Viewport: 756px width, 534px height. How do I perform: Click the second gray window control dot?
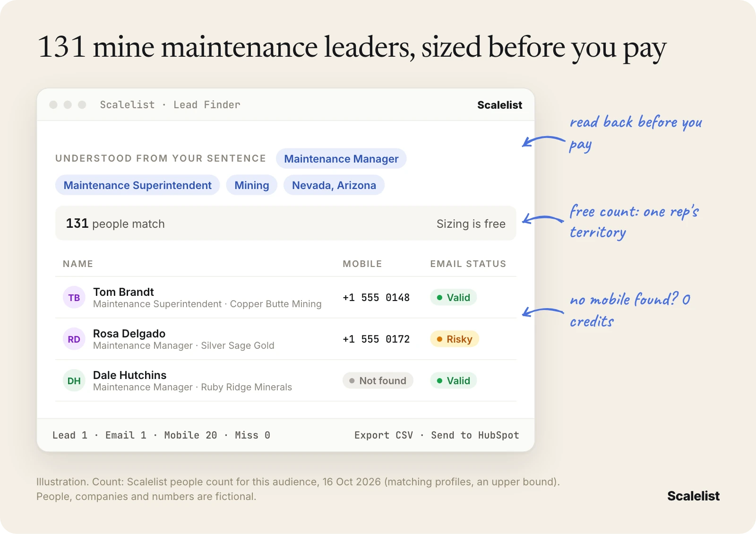pos(68,104)
